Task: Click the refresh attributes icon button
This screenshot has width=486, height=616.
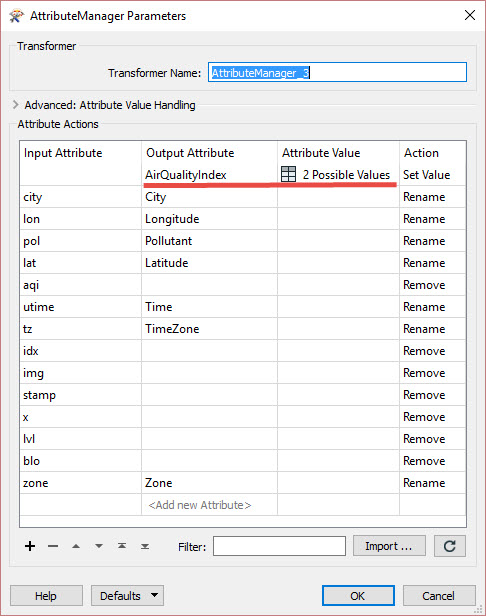Action: 449,546
